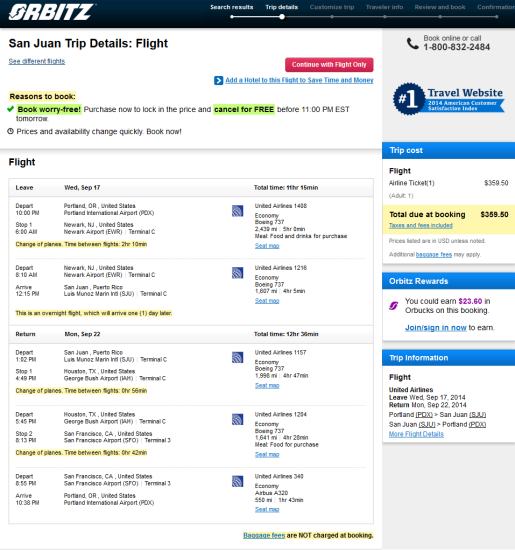Click 'United Airlines 1408' flight text

(x=281, y=206)
